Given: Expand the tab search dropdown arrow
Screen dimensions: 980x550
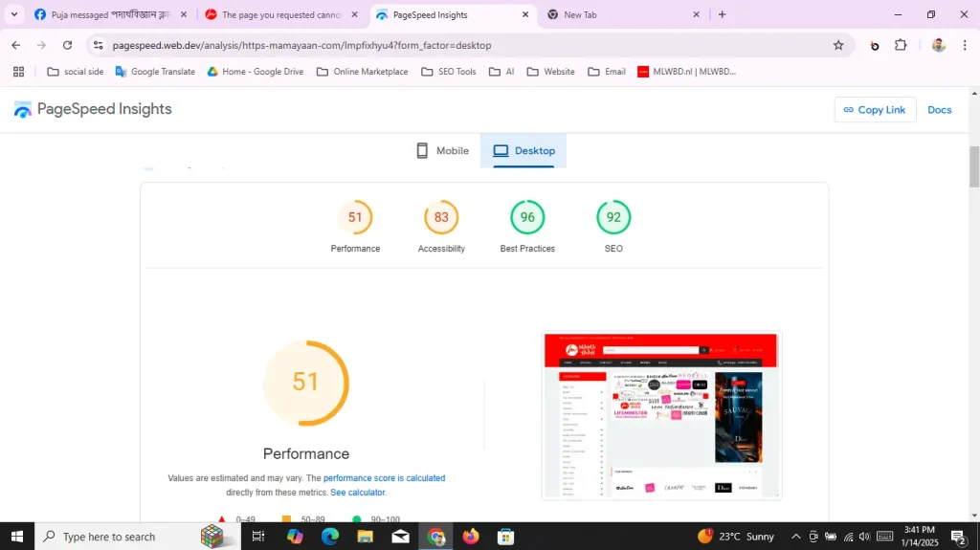Looking at the screenshot, I should (14, 14).
